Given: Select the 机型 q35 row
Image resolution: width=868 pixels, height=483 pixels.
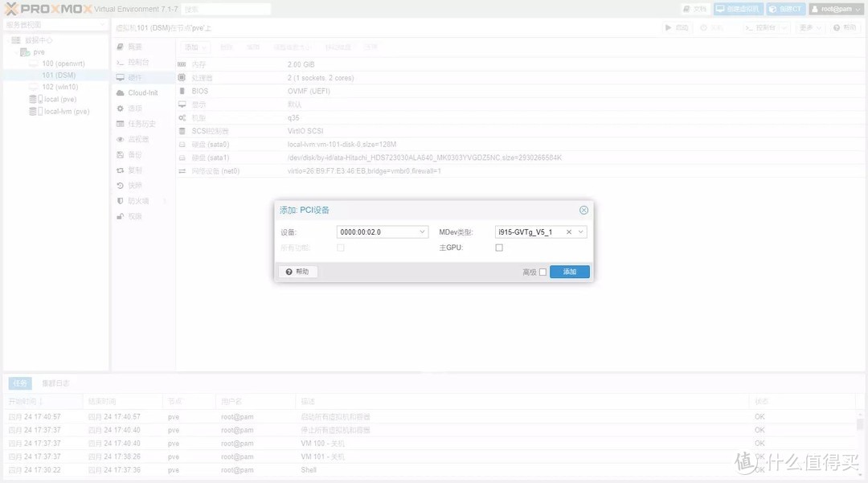Looking at the screenshot, I should tap(520, 118).
